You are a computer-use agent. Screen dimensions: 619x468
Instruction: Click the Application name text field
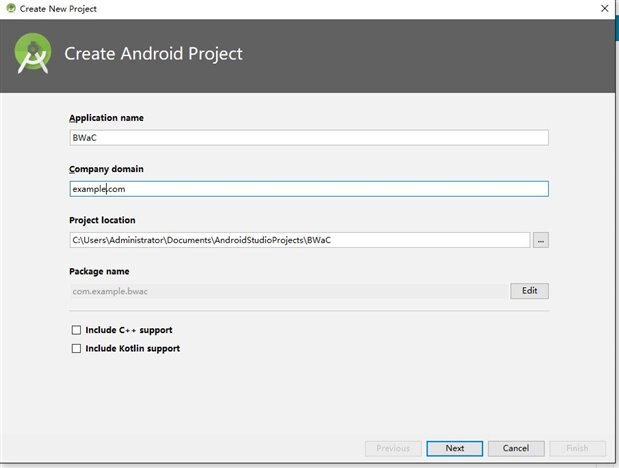pyautogui.click(x=308, y=138)
